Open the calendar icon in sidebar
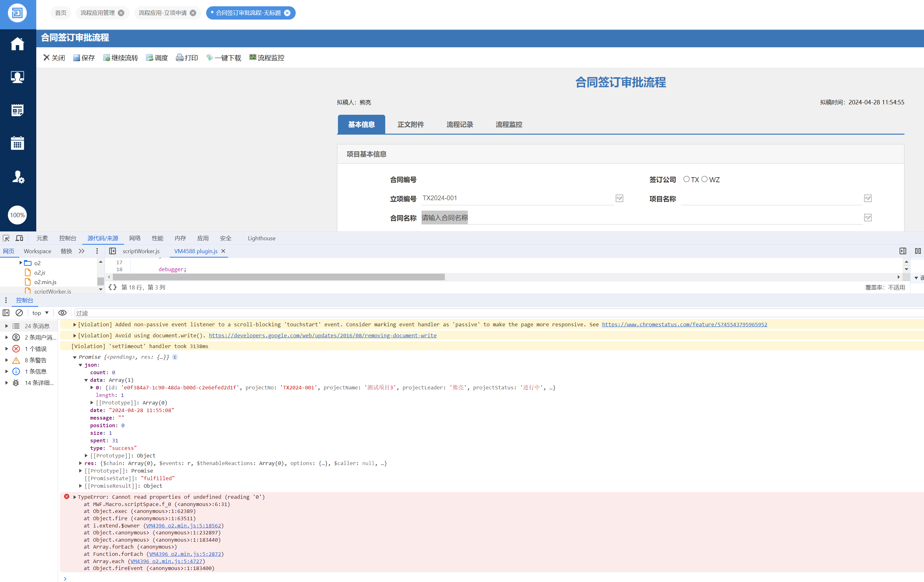The width and height of the screenshot is (924, 582). point(17,143)
